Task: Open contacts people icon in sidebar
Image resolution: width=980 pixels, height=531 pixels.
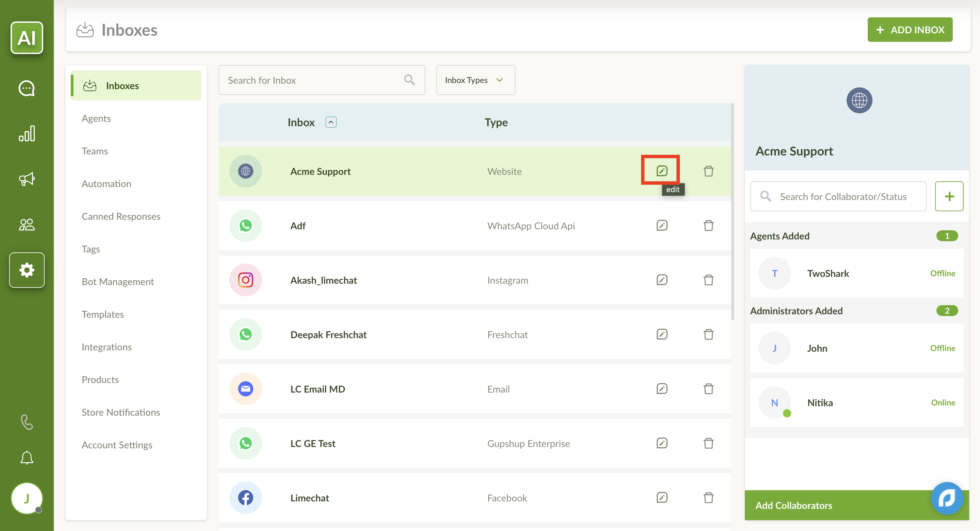Action: click(x=27, y=225)
